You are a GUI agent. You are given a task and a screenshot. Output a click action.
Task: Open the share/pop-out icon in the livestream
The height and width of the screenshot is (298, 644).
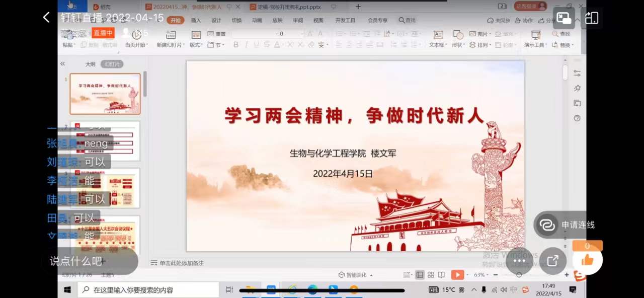[x=552, y=261]
